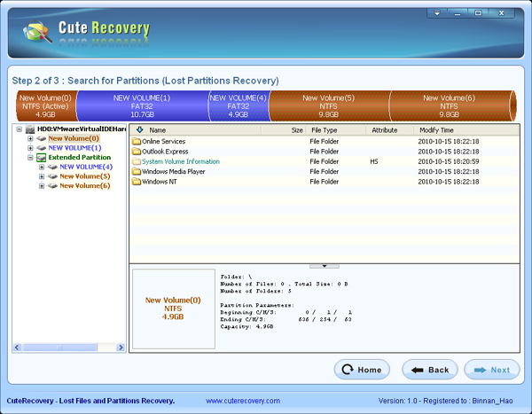Screen dimensions: 532x414
Task: Click the 2010-10-15 18:20:59 modify time
Action: 448,161
